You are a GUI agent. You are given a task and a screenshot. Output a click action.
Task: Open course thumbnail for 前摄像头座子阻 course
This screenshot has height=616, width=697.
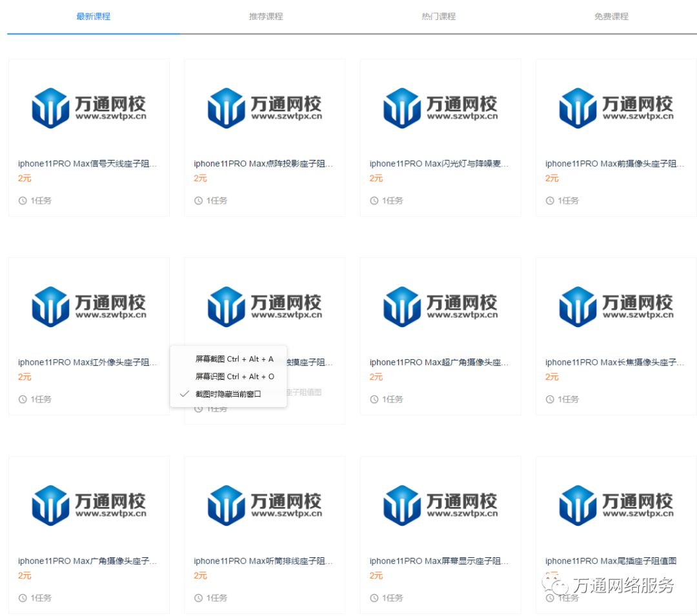[616, 108]
